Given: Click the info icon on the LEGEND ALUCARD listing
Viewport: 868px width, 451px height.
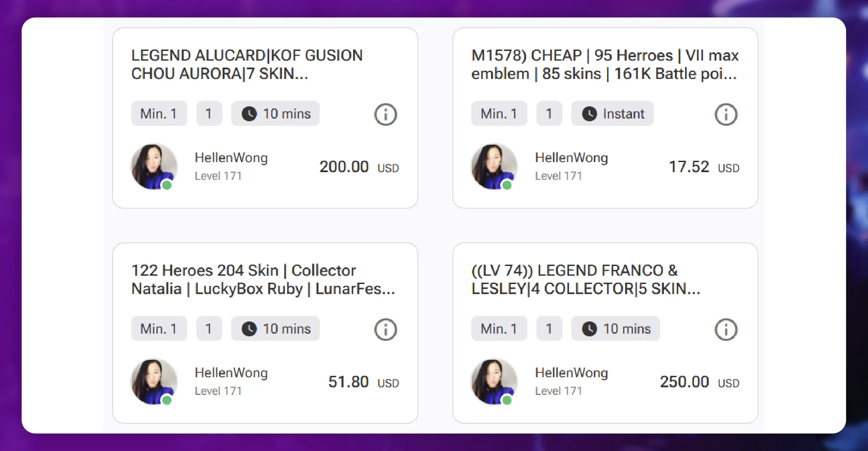Looking at the screenshot, I should coord(385,114).
